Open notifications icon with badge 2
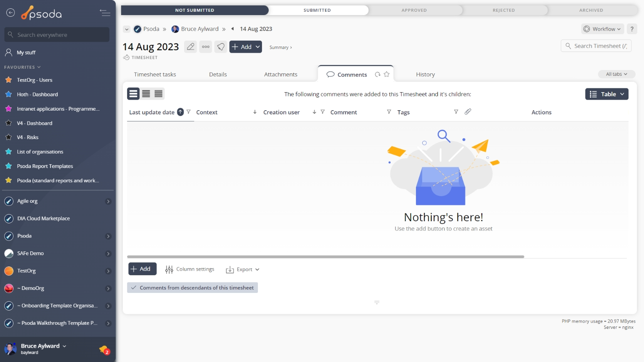Screen dimensions: 644x362 [x=104, y=349]
